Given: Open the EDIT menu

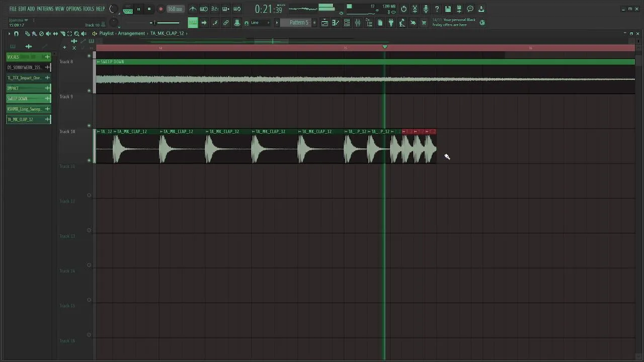Looking at the screenshot, I should click(x=22, y=9).
